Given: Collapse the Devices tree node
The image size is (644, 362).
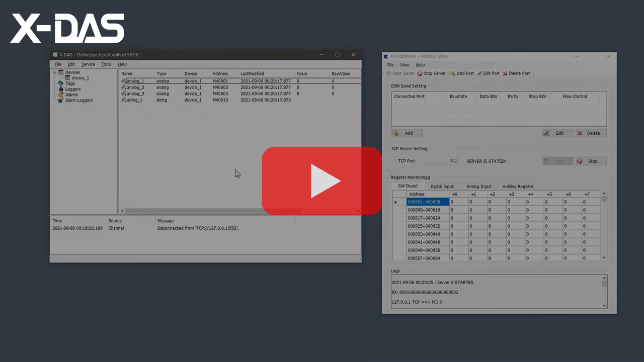Looking at the screenshot, I should 54,72.
